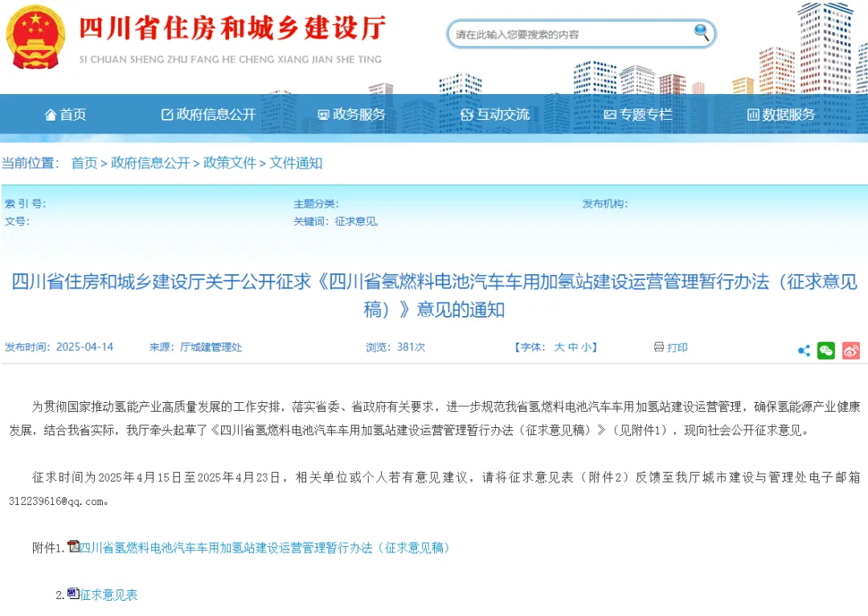Screen dimensions: 868x616
Task: Click the 索引号 label
Action: (25, 203)
